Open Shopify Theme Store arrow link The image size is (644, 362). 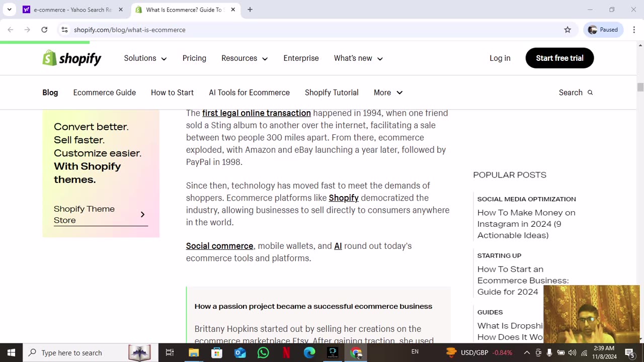click(101, 215)
